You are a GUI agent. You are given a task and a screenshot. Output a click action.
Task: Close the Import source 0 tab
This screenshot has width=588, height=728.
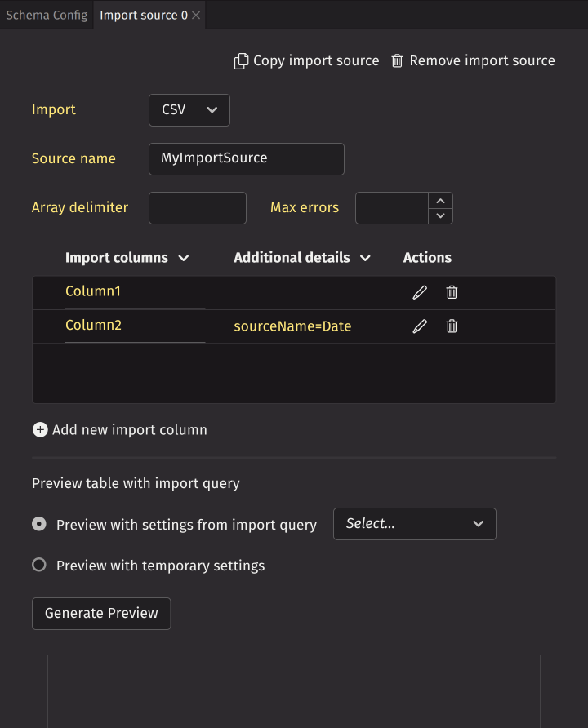(x=196, y=16)
